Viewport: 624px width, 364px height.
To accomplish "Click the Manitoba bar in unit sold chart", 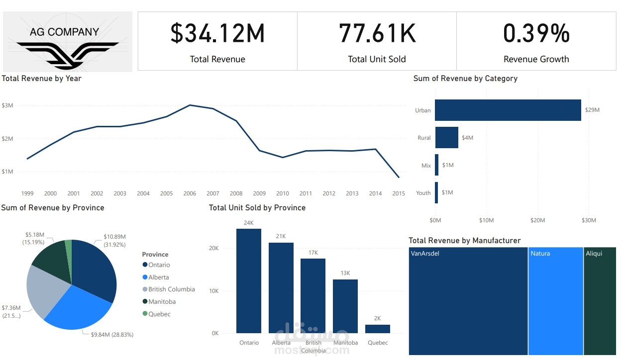I will pyautogui.click(x=345, y=306).
